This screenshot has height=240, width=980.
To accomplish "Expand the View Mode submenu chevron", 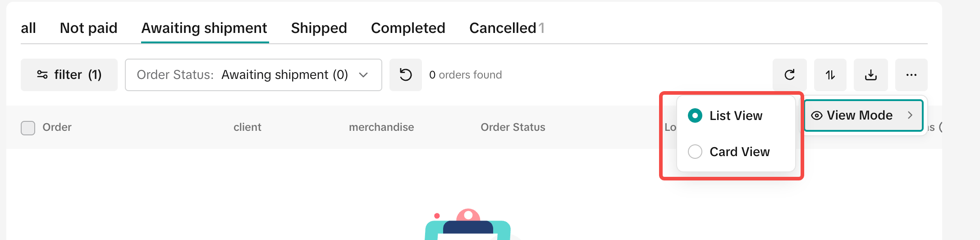I will coord(910,115).
